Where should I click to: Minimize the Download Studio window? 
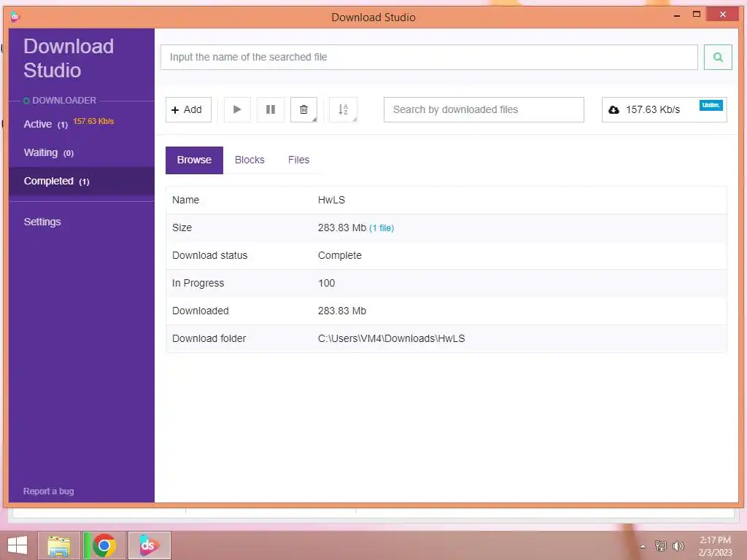676,15
